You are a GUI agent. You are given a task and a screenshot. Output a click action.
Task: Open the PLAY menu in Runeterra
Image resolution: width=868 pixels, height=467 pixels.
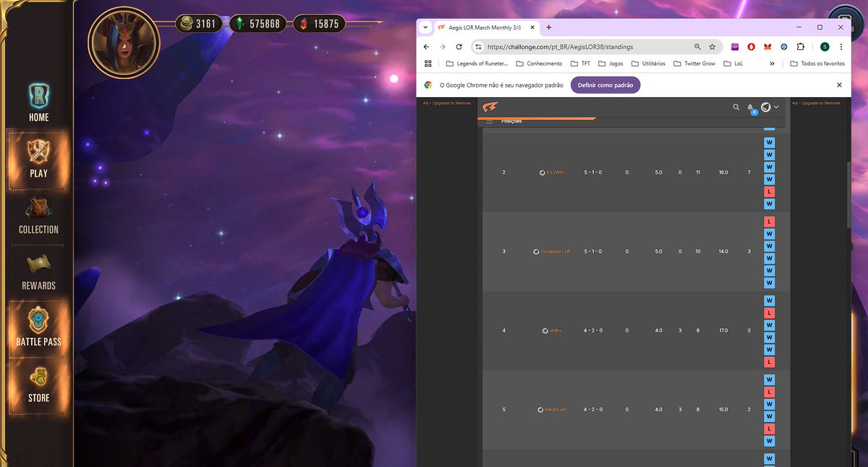tap(38, 159)
